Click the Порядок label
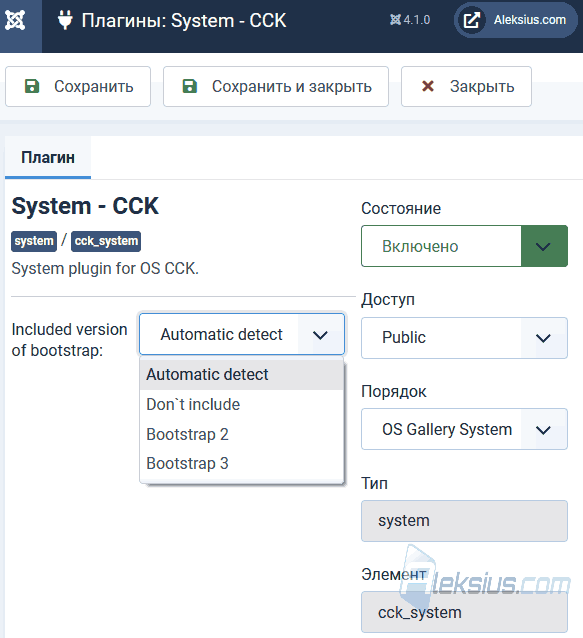Viewport: 583px width, 638px height. 394,391
